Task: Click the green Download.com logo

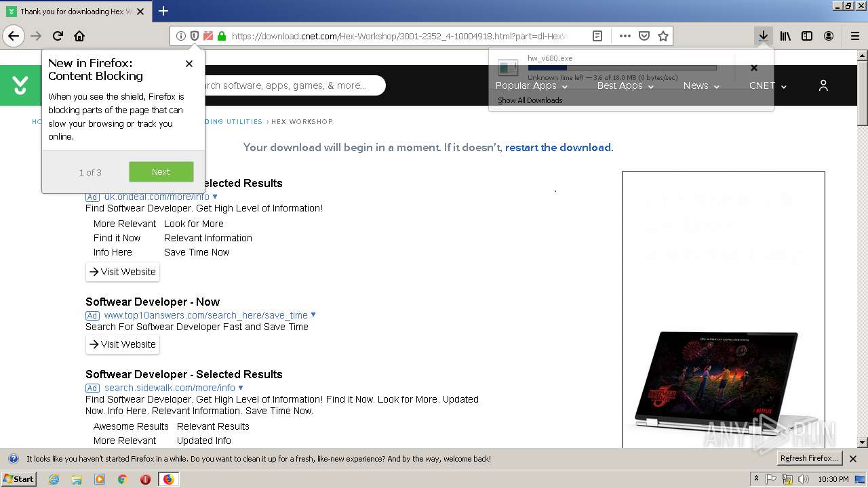Action: (x=20, y=85)
